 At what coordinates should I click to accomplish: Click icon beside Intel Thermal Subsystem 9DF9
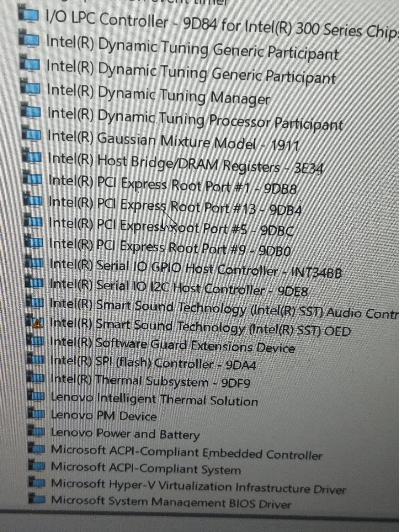click(x=36, y=377)
